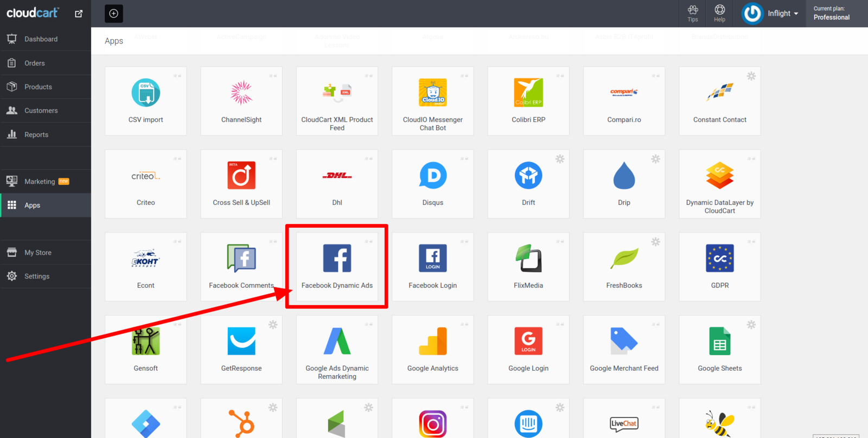Click the gear icon on Drift card

(x=560, y=159)
